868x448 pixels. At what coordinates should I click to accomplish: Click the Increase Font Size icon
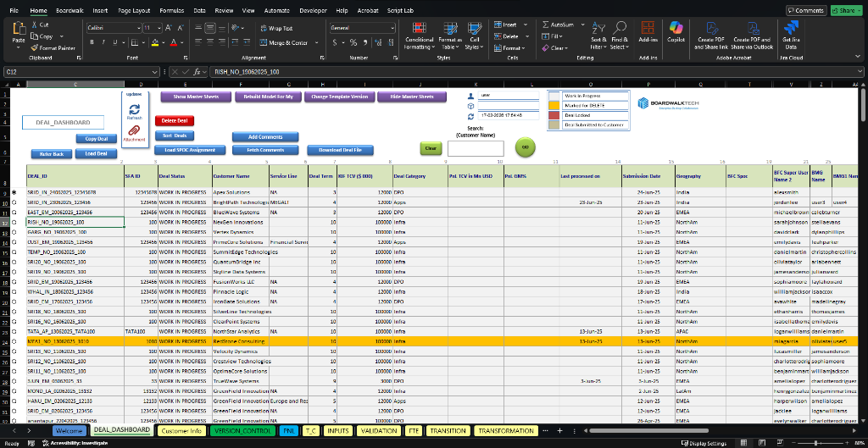click(x=170, y=28)
